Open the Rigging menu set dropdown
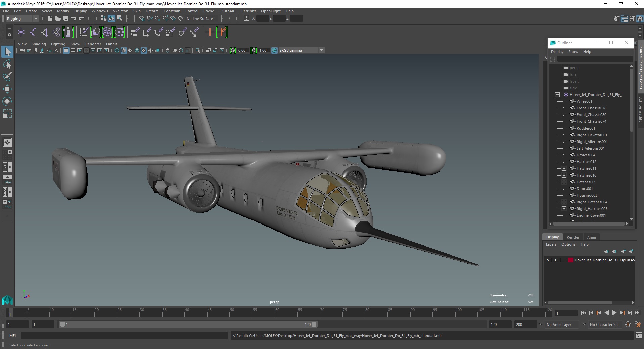The image size is (644, 349). click(x=22, y=19)
